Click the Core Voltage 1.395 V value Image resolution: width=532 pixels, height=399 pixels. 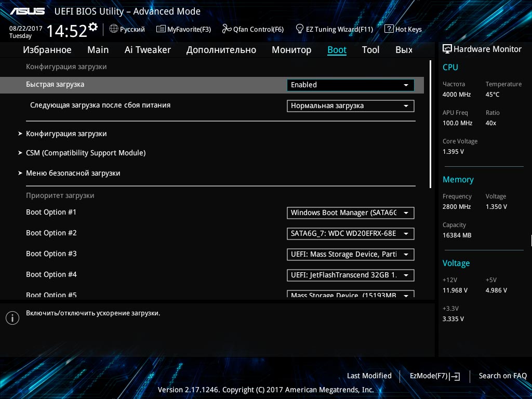click(453, 152)
